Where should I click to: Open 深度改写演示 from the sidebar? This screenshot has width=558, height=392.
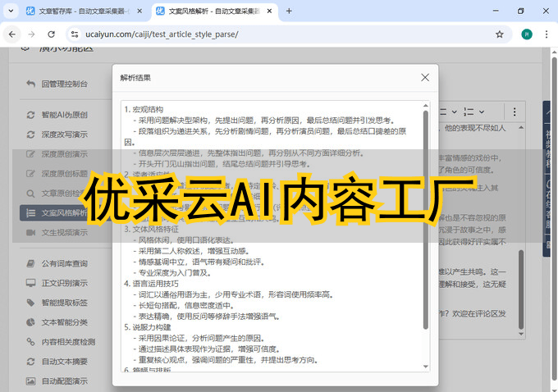pos(64,134)
